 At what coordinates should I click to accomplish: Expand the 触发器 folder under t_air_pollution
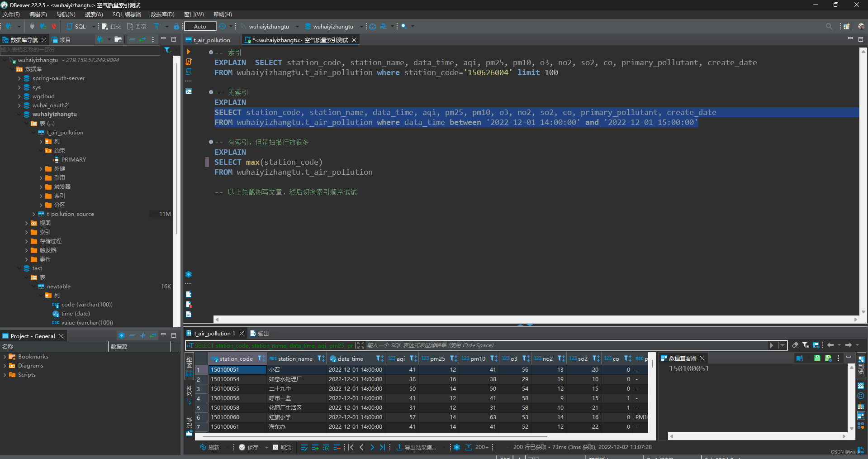click(x=41, y=187)
